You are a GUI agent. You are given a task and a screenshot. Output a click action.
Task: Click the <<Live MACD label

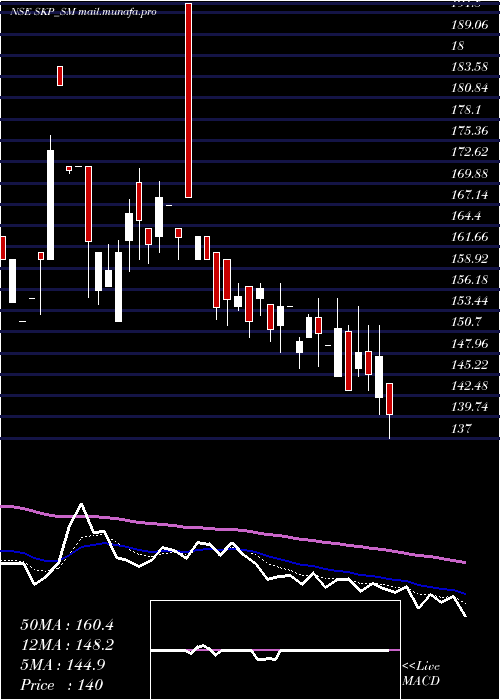(x=421, y=673)
